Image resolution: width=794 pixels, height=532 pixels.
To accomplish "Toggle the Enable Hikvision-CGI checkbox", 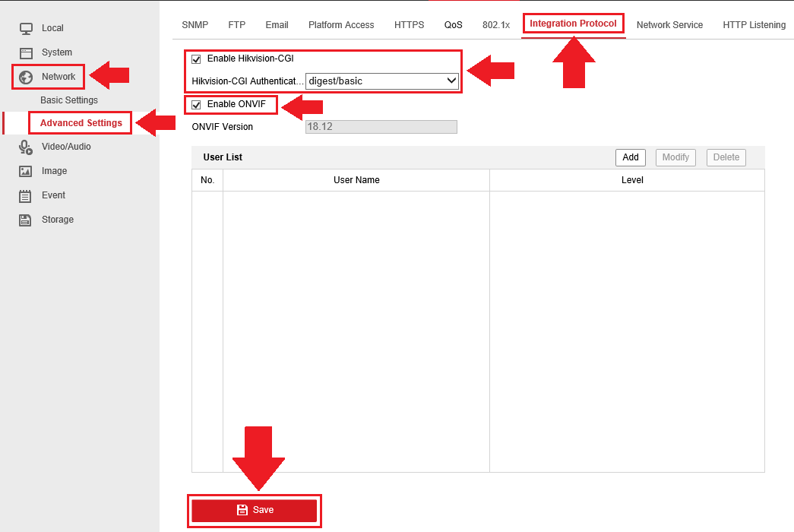I will [197, 59].
